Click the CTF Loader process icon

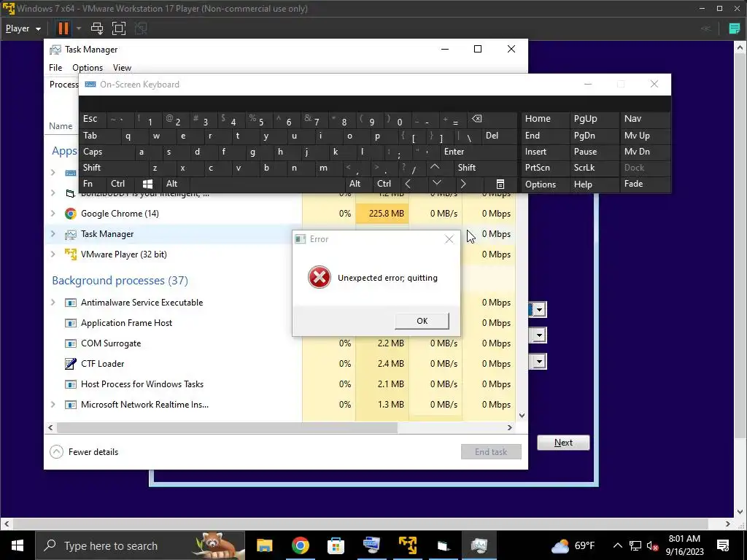tap(71, 363)
